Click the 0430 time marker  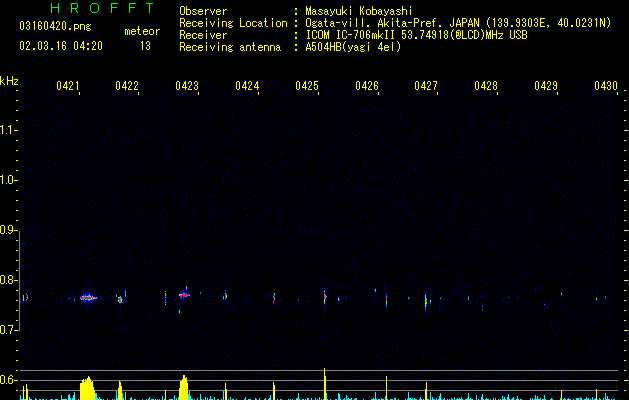606,86
